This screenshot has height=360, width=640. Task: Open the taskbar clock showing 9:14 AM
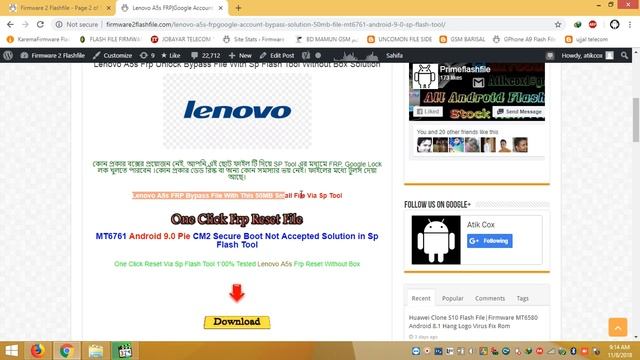click(619, 351)
